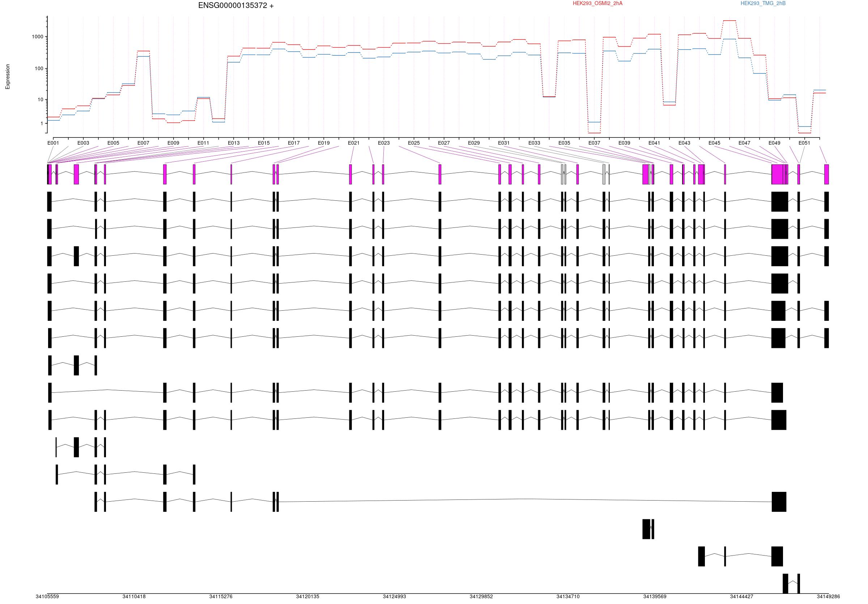Click genomic coordinate 34110418
The image size is (868, 604).
click(134, 597)
